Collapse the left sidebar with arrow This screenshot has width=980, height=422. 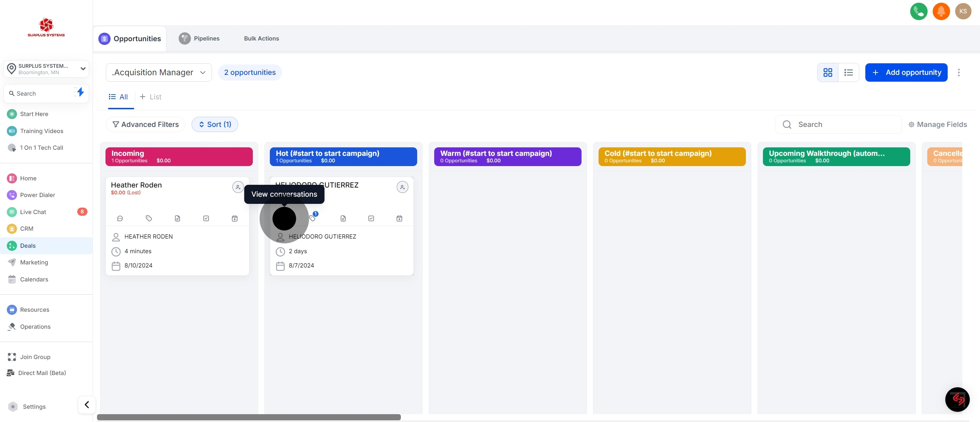coord(87,405)
